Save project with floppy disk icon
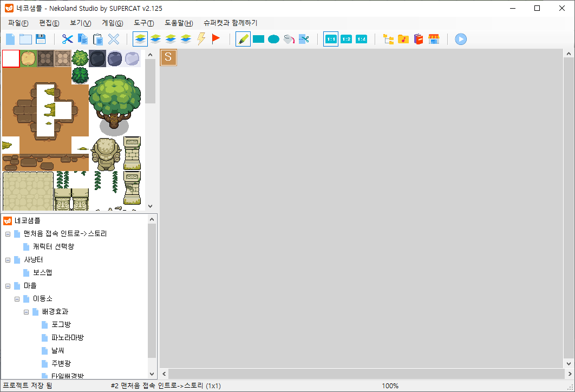This screenshot has width=575, height=392. (41, 39)
